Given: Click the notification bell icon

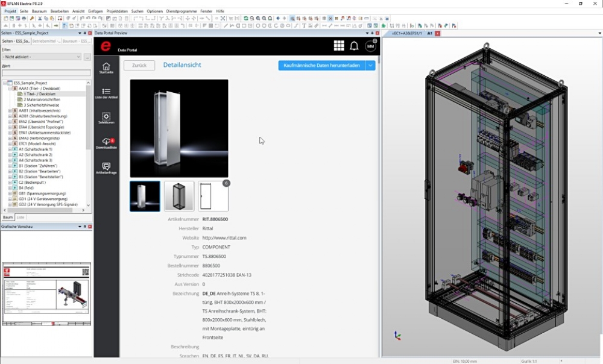Looking at the screenshot, I should pos(354,46).
